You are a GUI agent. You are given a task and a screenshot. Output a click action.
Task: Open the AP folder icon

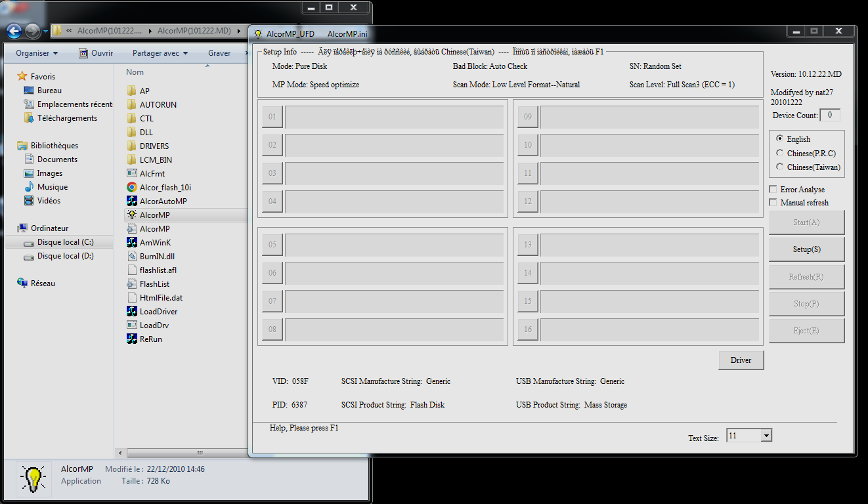(x=131, y=91)
